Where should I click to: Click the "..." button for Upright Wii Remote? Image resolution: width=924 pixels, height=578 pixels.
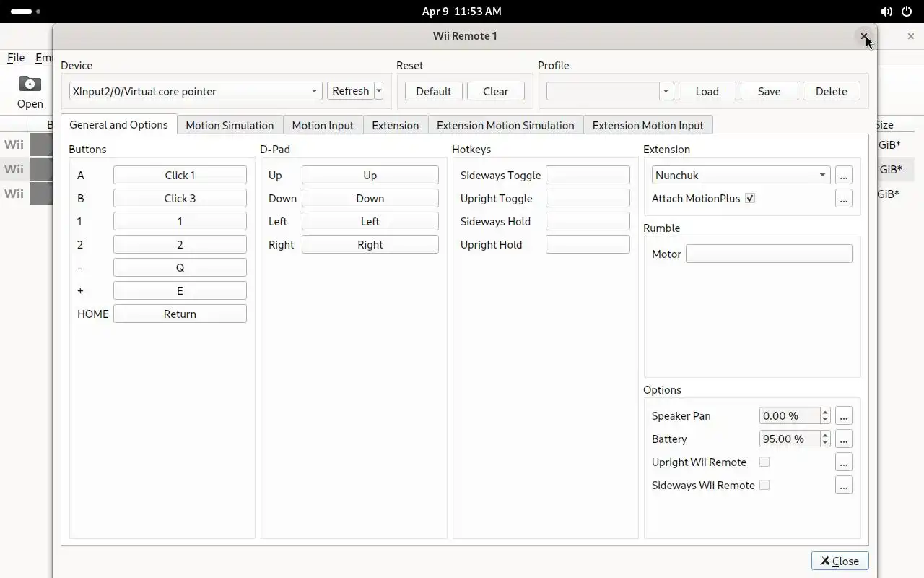(843, 462)
